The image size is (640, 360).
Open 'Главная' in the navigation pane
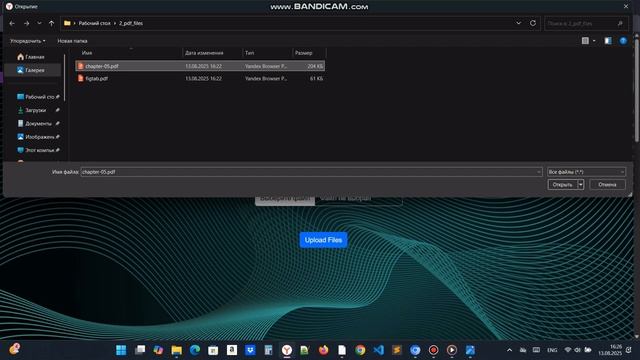point(35,57)
